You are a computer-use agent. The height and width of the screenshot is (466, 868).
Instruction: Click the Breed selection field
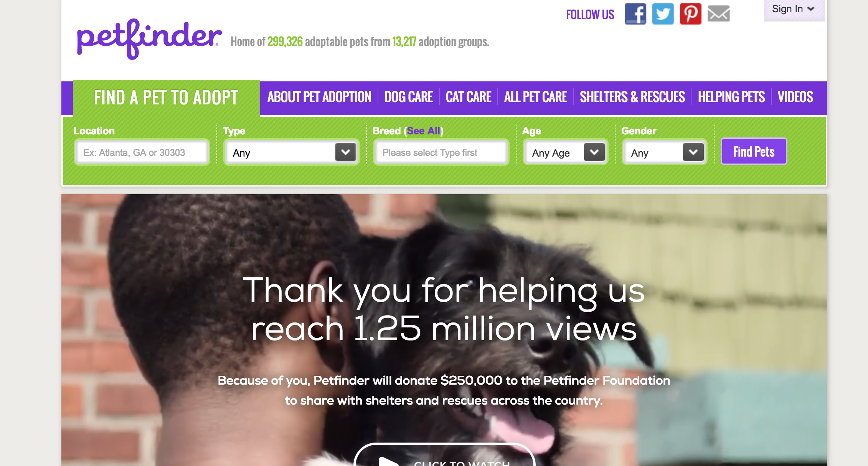pyautogui.click(x=441, y=152)
